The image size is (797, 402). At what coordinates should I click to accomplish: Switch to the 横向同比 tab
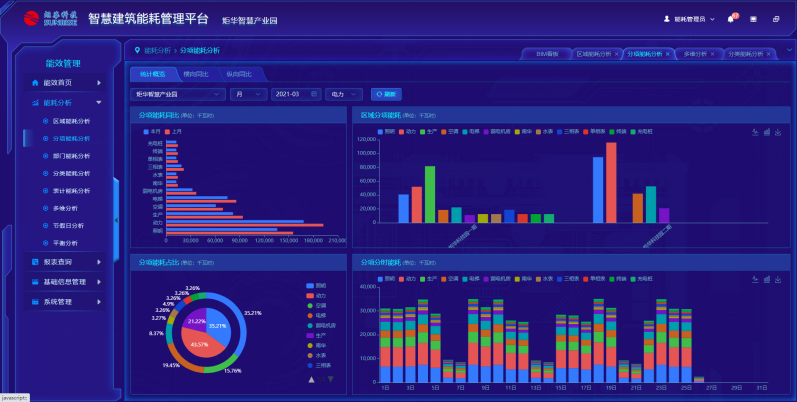click(x=194, y=73)
